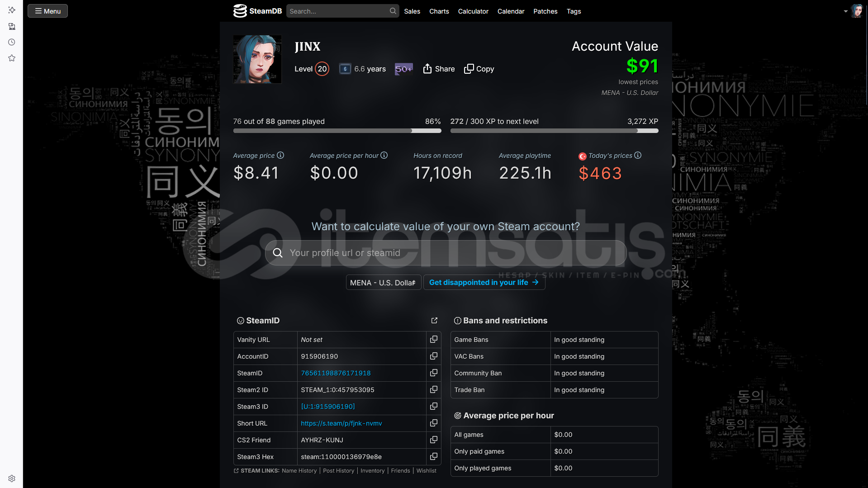868x488 pixels.
Task: Open SteamID 76561198876171918 link
Action: point(336,373)
